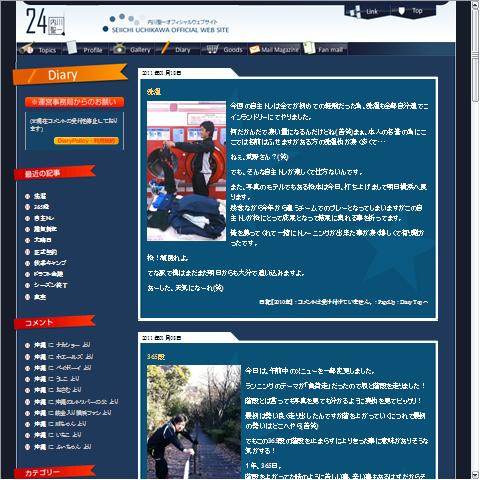The image size is (480, 480).
Task: Click the scrollbar down arrow
Action: tap(476, 475)
